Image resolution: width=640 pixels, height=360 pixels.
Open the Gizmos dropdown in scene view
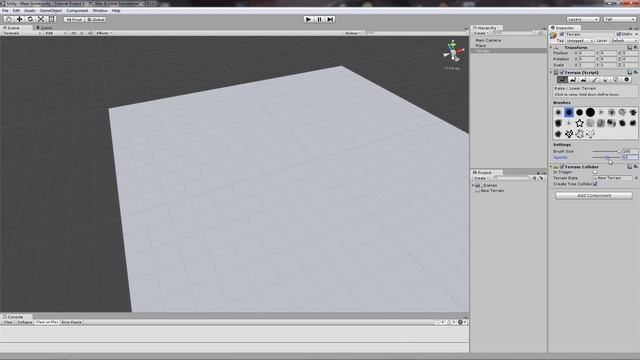[352, 33]
